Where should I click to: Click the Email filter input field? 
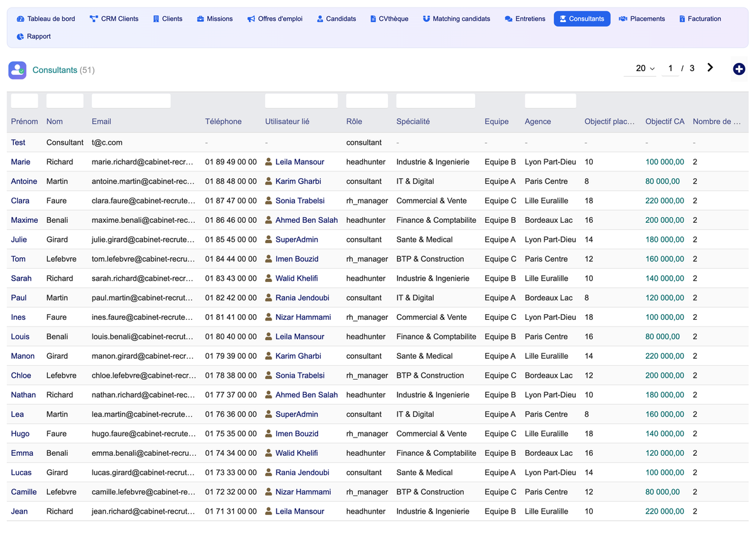131,101
